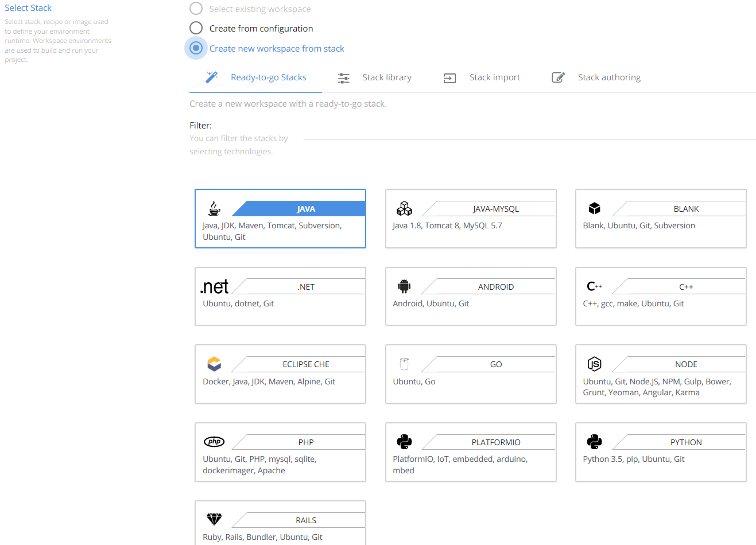Click the Node JS hexagon icon
The image size is (756, 545).
(594, 364)
